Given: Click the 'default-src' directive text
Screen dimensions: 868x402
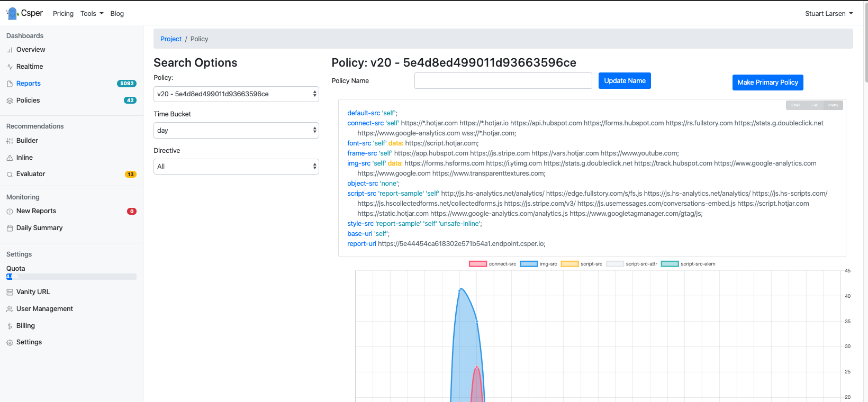Looking at the screenshot, I should [x=364, y=113].
